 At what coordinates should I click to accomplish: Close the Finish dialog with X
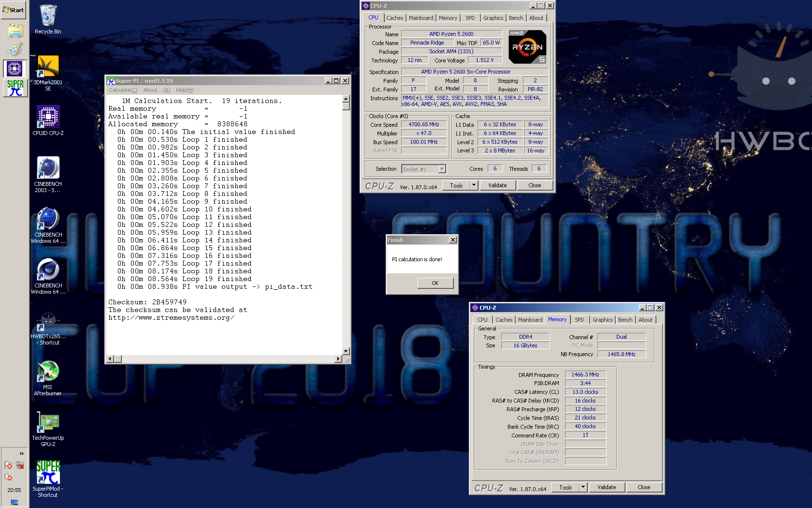click(x=452, y=240)
